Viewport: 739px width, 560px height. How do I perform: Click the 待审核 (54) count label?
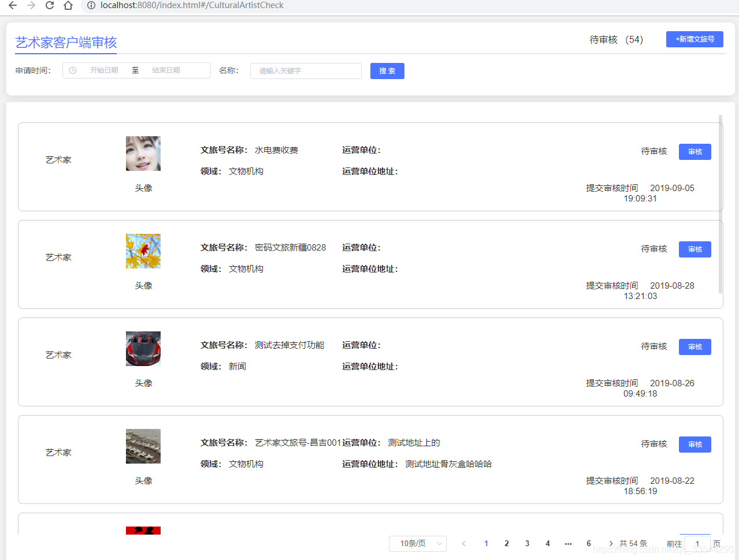(616, 39)
